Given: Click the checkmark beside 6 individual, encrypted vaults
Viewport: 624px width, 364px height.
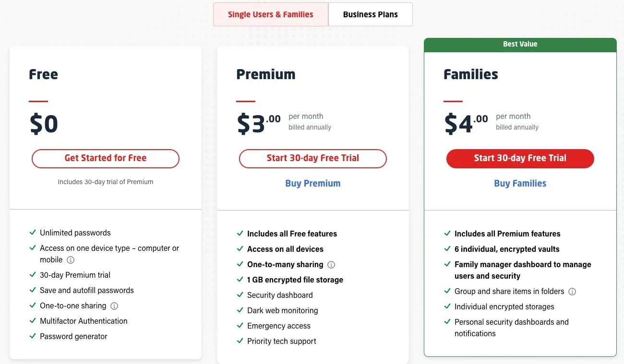Looking at the screenshot, I should click(x=447, y=249).
